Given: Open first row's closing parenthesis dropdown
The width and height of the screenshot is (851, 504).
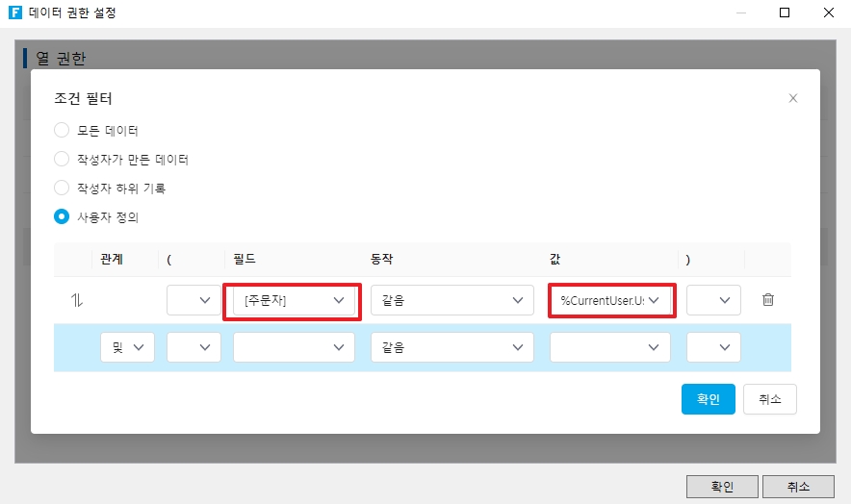Looking at the screenshot, I should (x=713, y=300).
